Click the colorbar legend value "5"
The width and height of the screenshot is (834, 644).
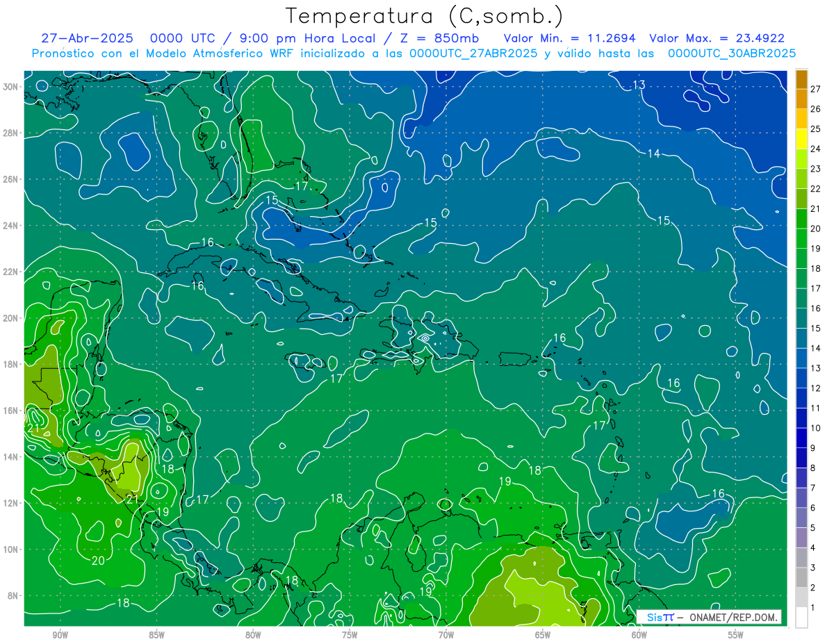tap(813, 528)
